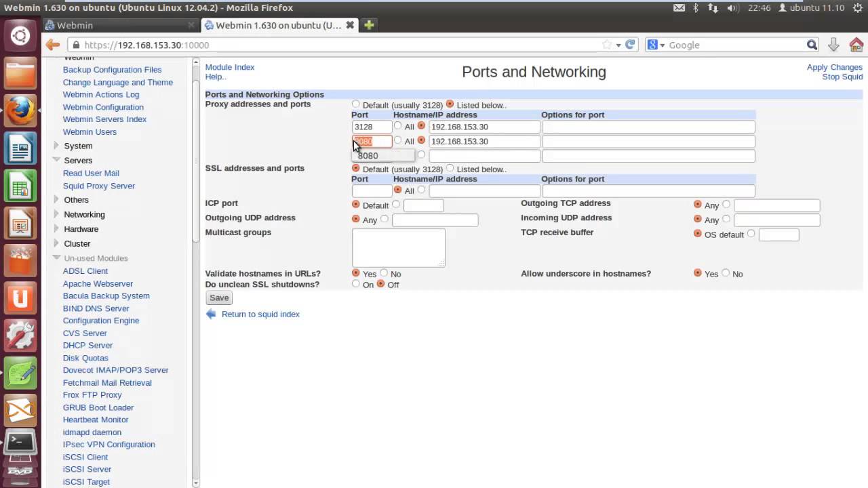The image size is (868, 488).
Task: Reload the page with the refresh icon
Action: (630, 45)
